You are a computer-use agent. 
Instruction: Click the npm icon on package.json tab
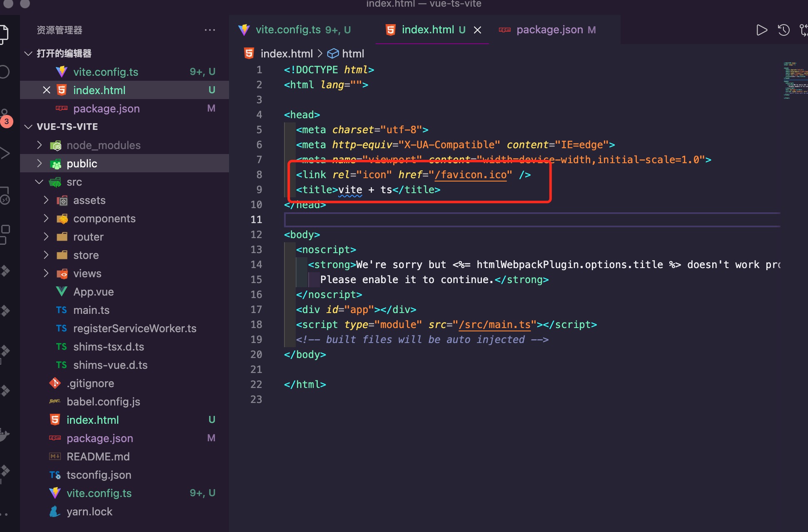505,30
